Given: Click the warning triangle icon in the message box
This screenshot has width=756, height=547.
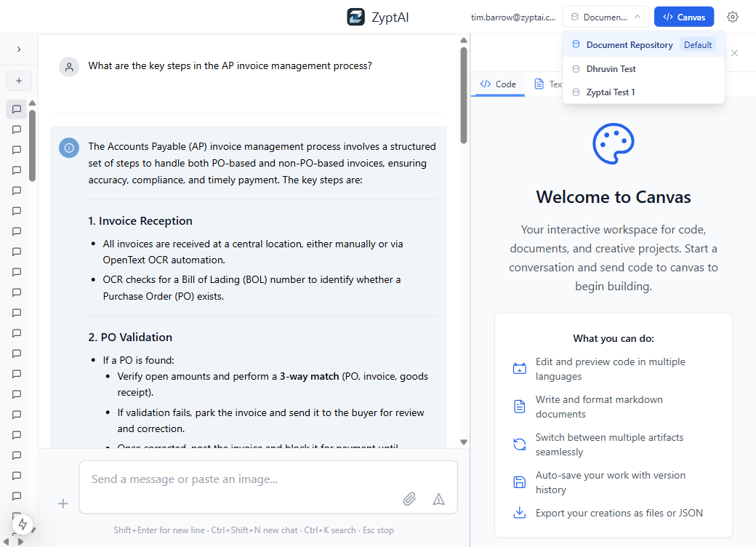Looking at the screenshot, I should coord(439,499).
